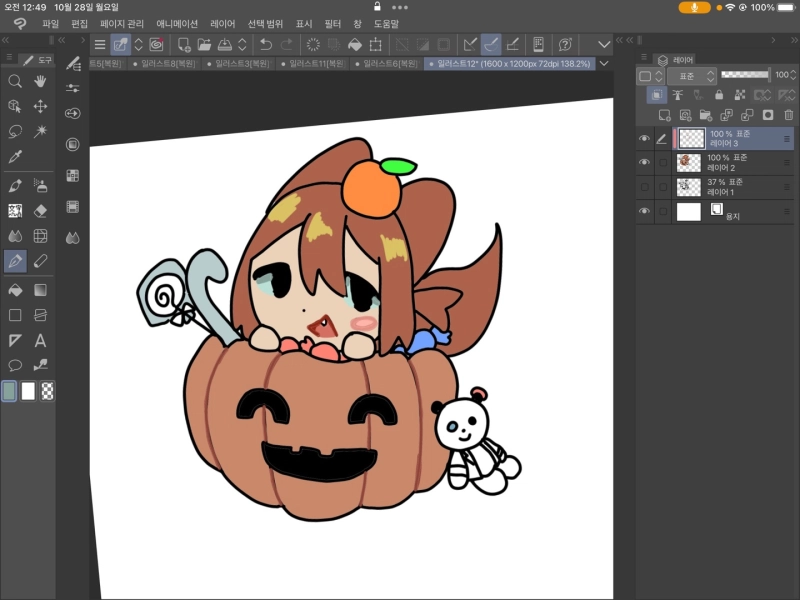The width and height of the screenshot is (800, 600).
Task: Click the Undo arrow in the command bar
Action: point(265,44)
